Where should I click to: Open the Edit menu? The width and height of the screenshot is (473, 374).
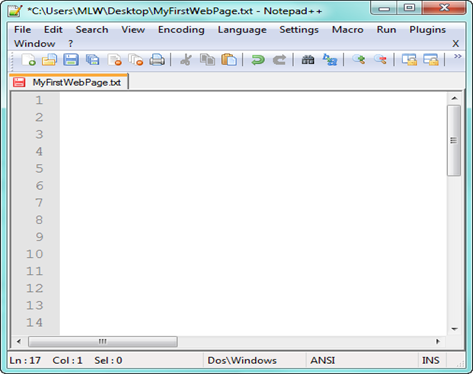[x=53, y=30]
